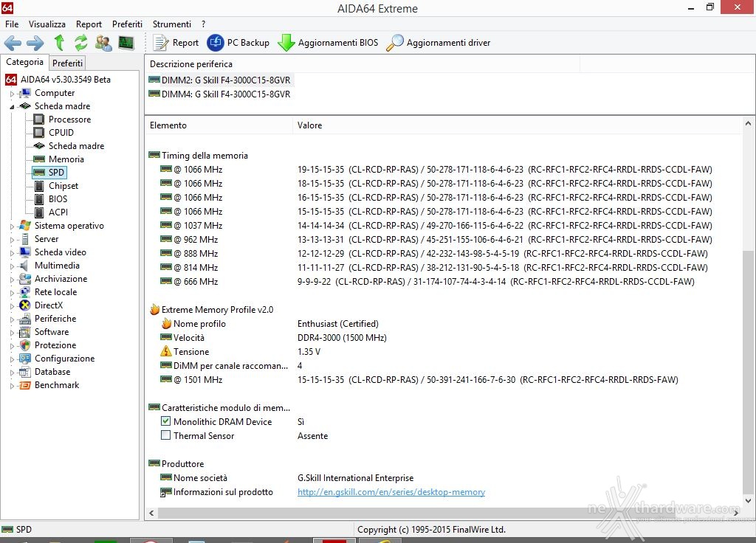Click the Database category icon
Image resolution: width=756 pixels, height=543 pixels.
pyautogui.click(x=25, y=372)
